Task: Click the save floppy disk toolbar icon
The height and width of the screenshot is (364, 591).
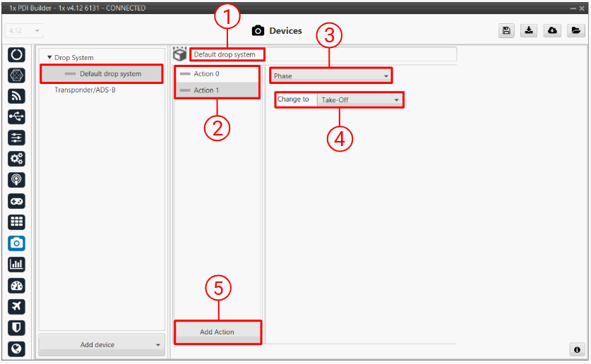Action: coord(506,30)
